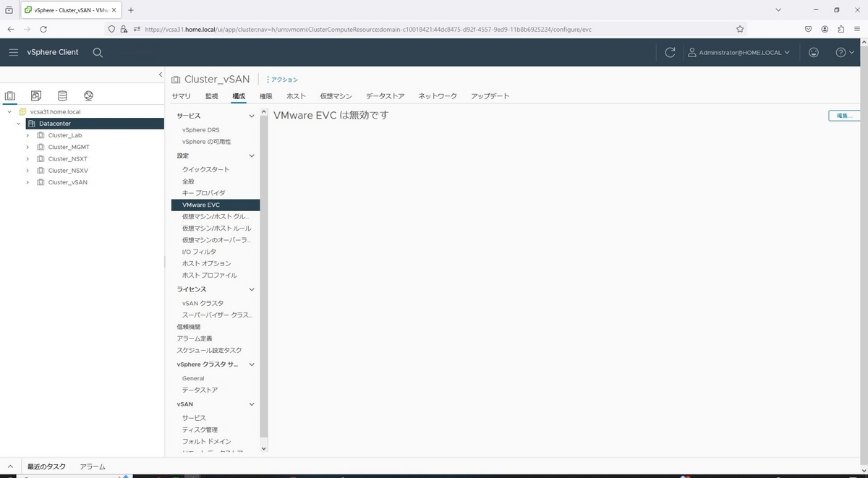Switch to VMs and Templates inventory view icon
Viewport: 868px width, 478px height.
[36, 95]
